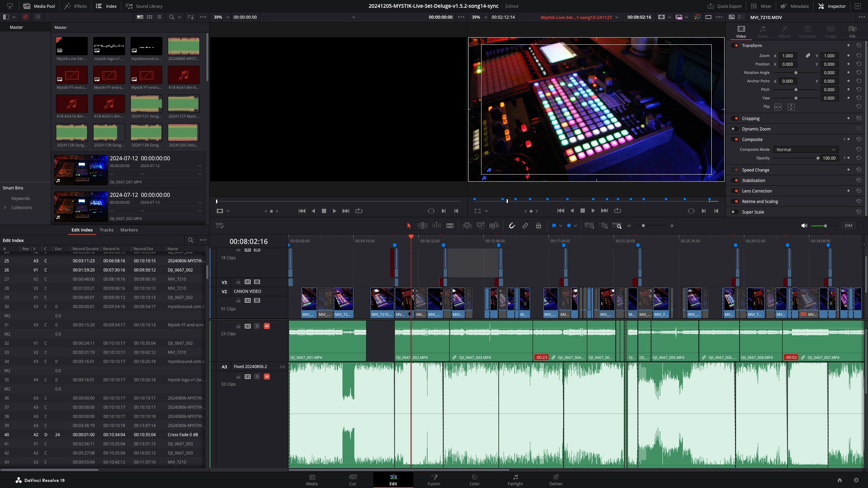This screenshot has width=868, height=488.
Task: Adjust the timeline zoom slider
Action: [644, 225]
